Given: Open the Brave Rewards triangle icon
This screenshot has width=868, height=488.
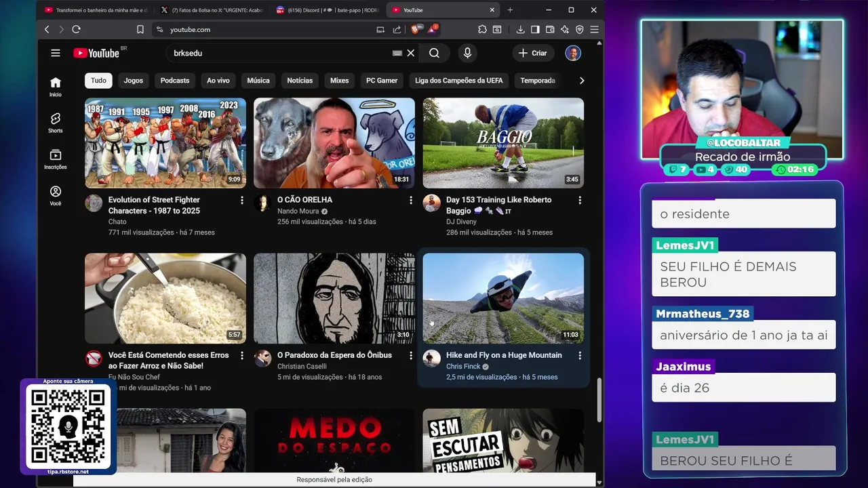Looking at the screenshot, I should (433, 29).
